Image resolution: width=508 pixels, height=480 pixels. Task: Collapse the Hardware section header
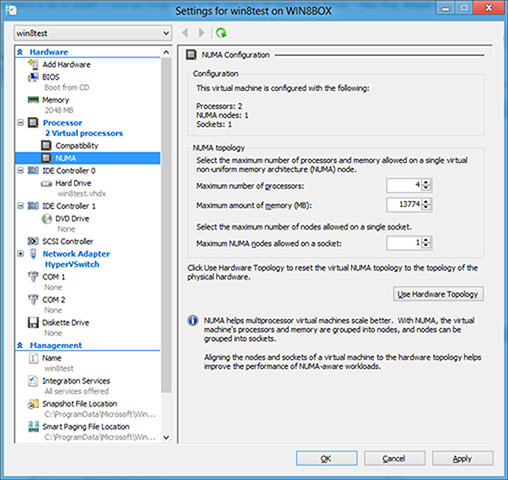[x=20, y=52]
